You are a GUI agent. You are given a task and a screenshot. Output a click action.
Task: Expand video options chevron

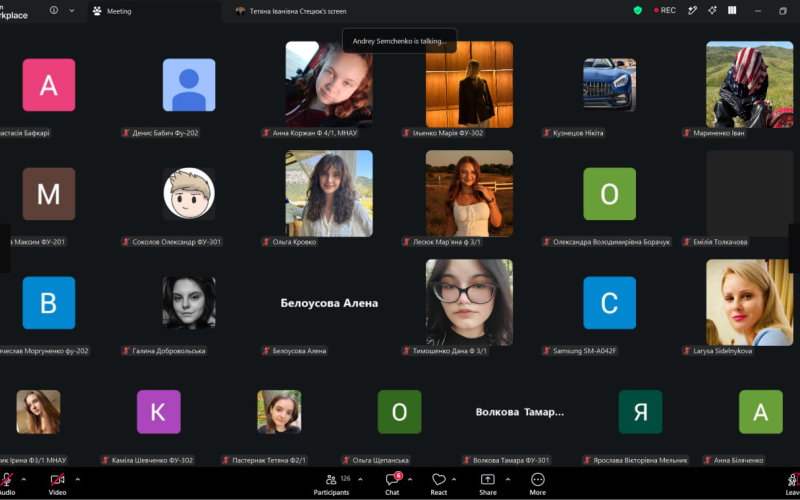(78, 480)
